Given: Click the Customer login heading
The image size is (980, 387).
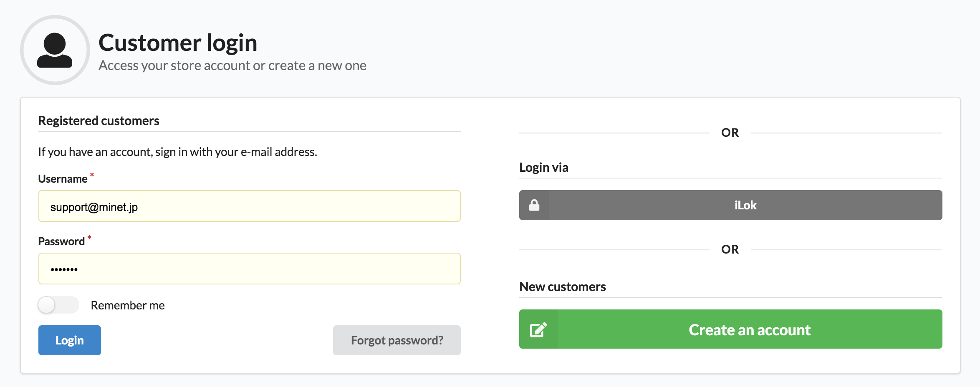Looking at the screenshot, I should pos(178,43).
